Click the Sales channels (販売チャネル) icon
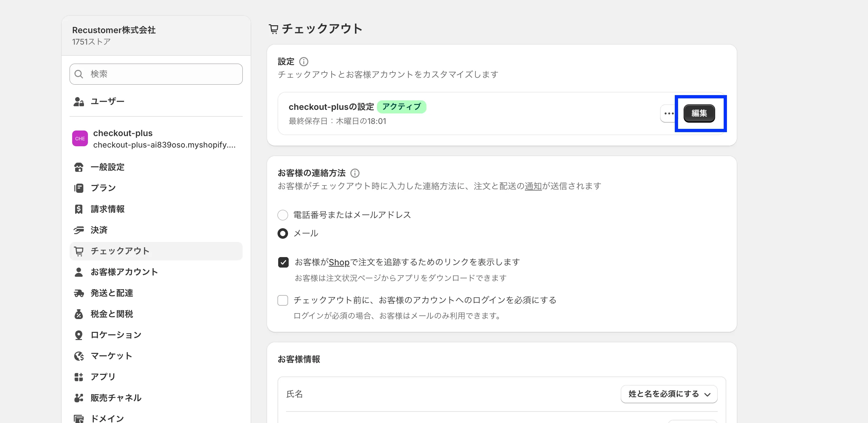Image resolution: width=868 pixels, height=423 pixels. pos(78,398)
